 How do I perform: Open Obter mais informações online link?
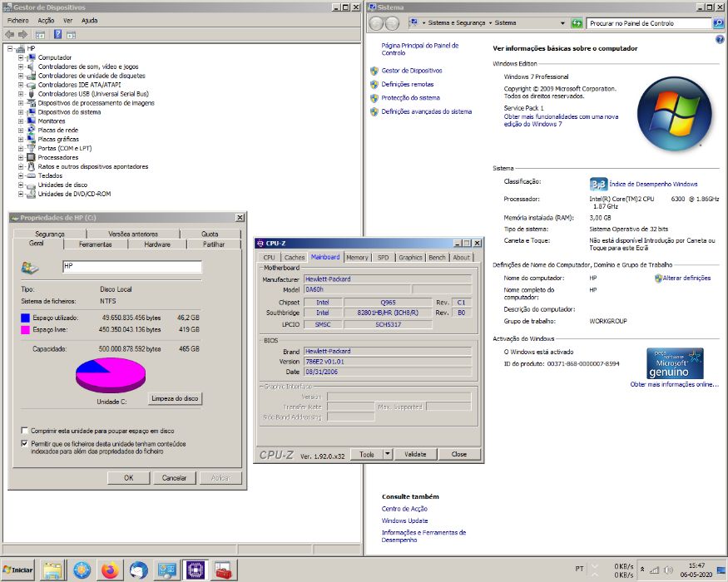click(674, 384)
